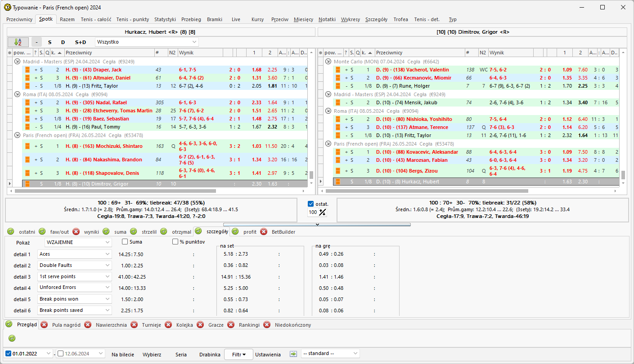Open the Kursy tab
The width and height of the screenshot is (634, 364).
pos(257,19)
